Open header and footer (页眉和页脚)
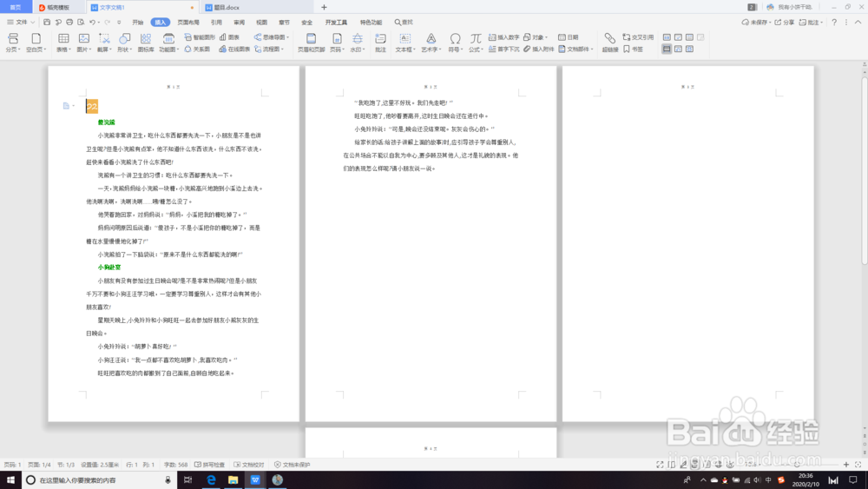The width and height of the screenshot is (868, 489). 311,42
